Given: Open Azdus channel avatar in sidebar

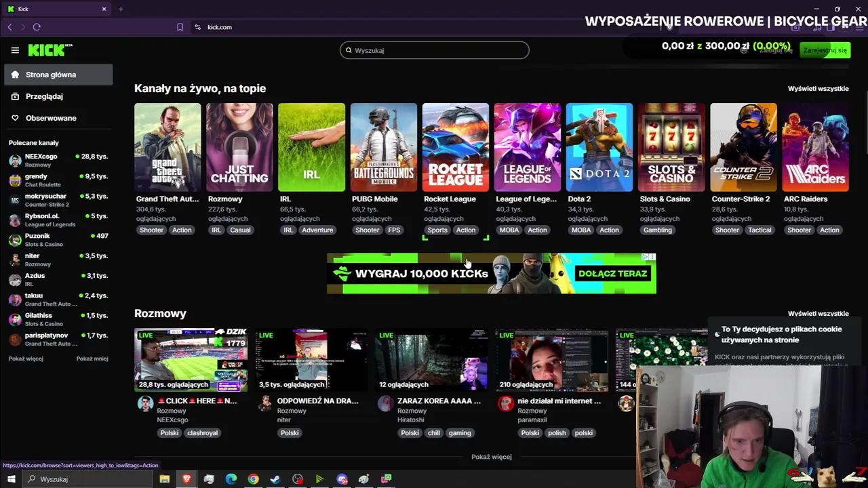Looking at the screenshot, I should 15,280.
